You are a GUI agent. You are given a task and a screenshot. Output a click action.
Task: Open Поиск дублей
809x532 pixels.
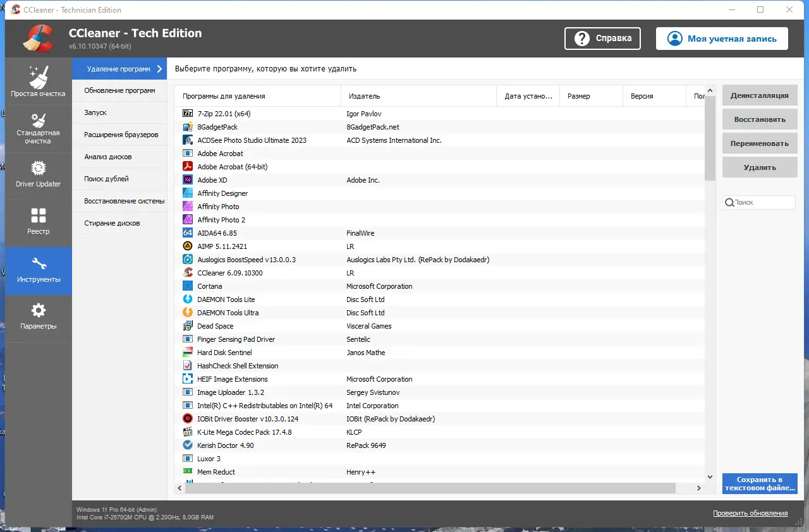point(119,179)
